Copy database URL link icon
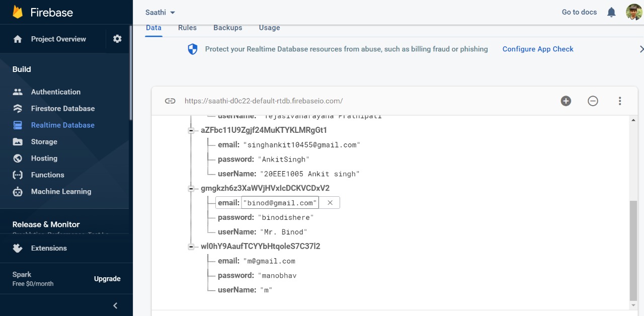This screenshot has width=644, height=316. (170, 101)
